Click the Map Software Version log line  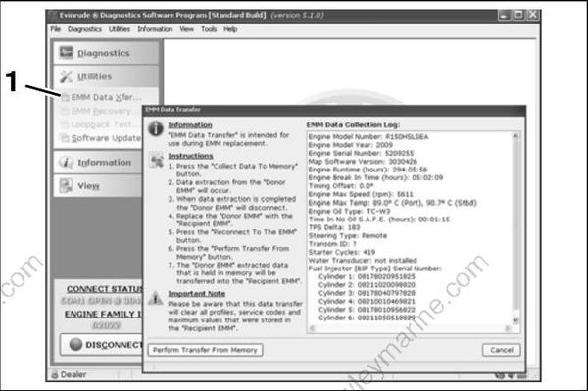(363, 162)
